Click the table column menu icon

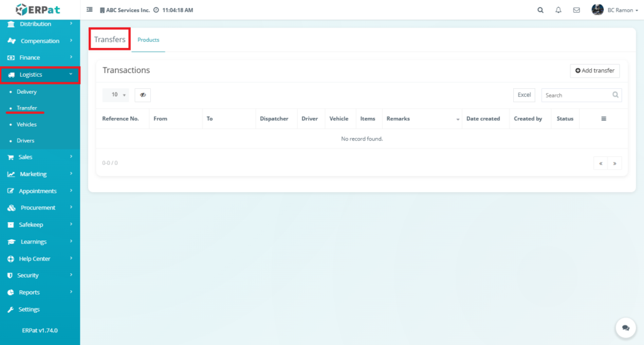604,118
